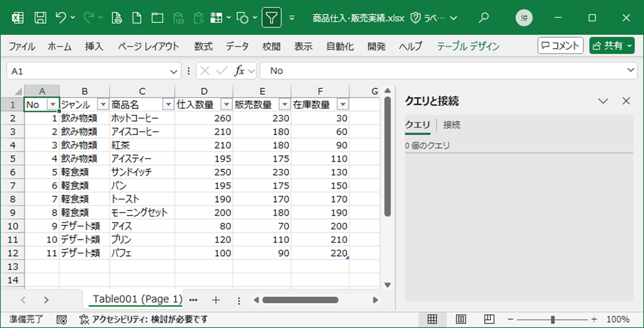644x328 pixels.
Task: Open the search magnifier in title bar
Action: pyautogui.click(x=484, y=18)
